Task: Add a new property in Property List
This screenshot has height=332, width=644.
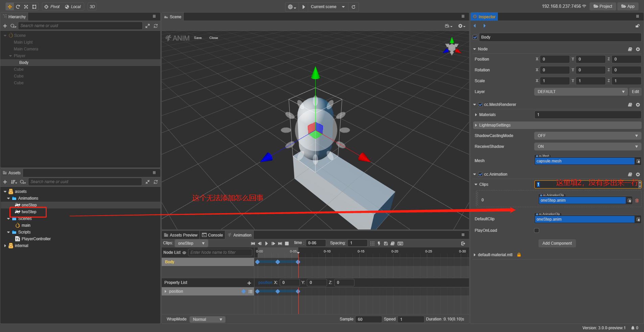Action: click(x=249, y=283)
